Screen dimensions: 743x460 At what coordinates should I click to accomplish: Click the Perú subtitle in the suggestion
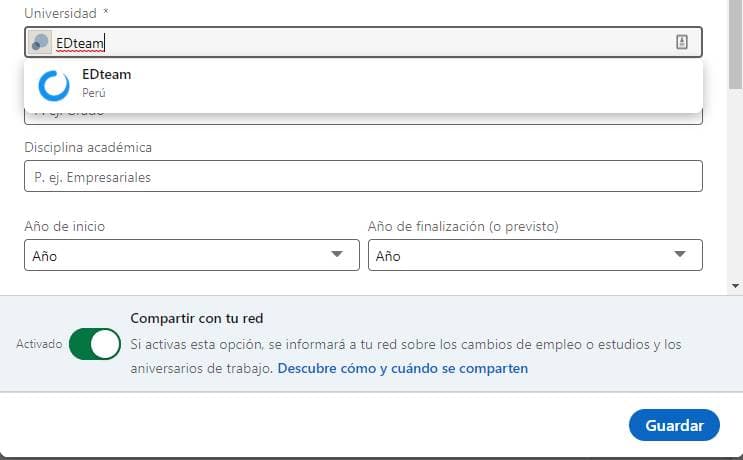click(94, 93)
